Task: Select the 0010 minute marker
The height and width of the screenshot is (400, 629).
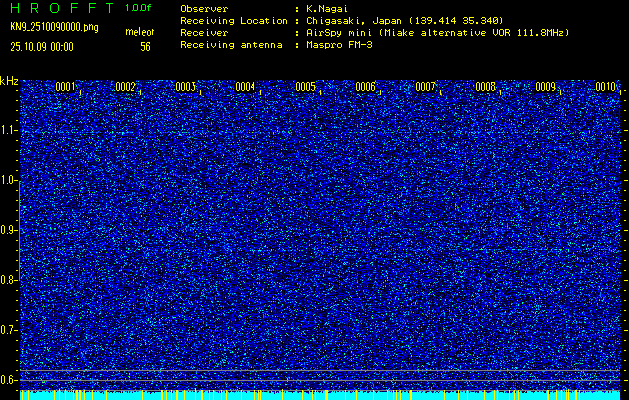Action: pyautogui.click(x=605, y=87)
